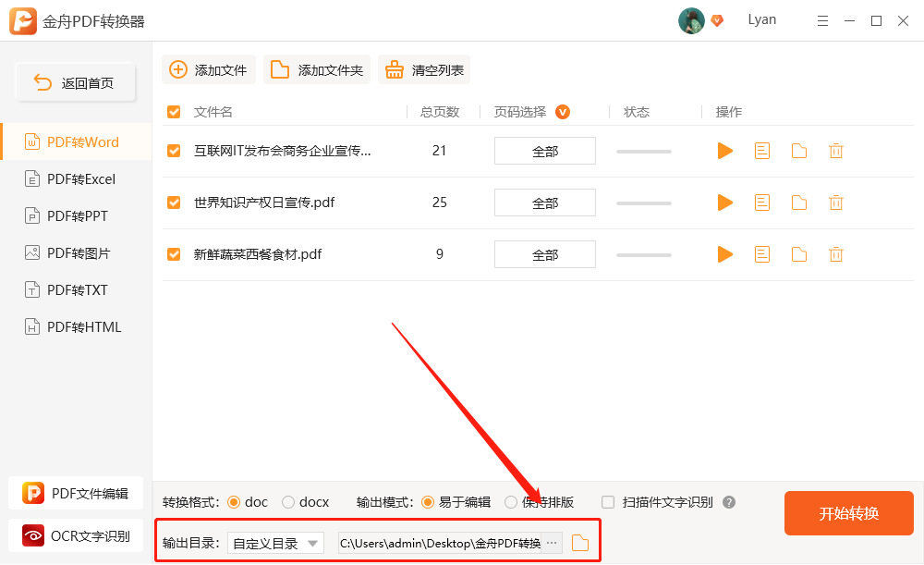
Task: Select PDF转Excel in sidebar
Action: pyautogui.click(x=77, y=178)
